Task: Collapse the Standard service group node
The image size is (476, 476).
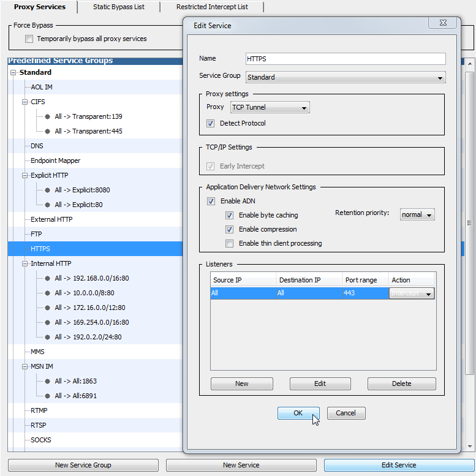Action: [x=13, y=73]
